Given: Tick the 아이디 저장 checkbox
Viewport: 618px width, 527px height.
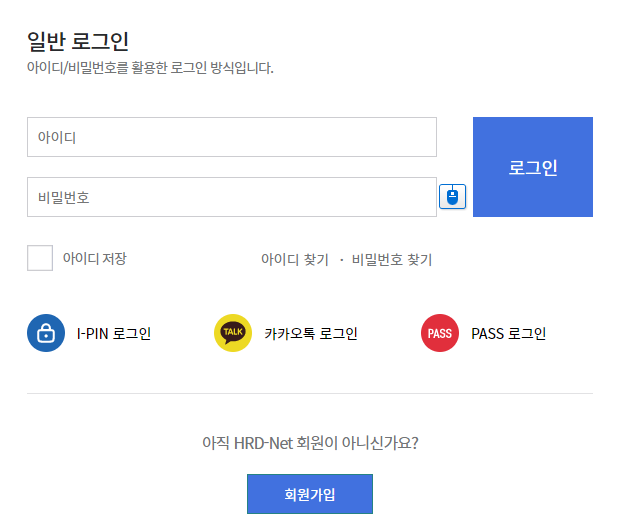Looking at the screenshot, I should (x=40, y=258).
